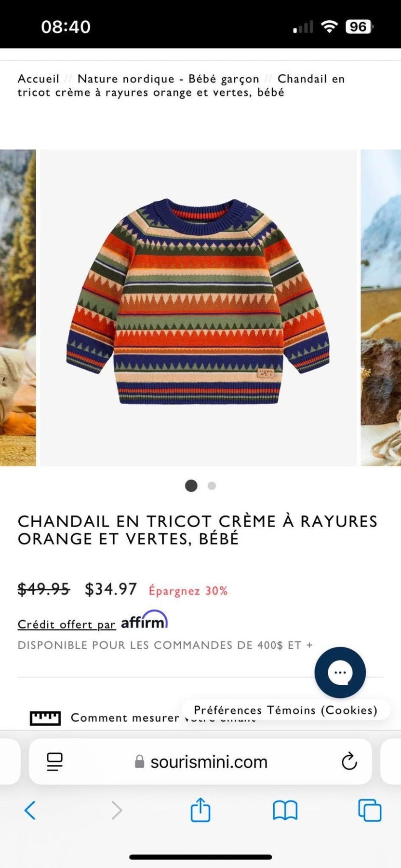Show next product photo on right edge
Image resolution: width=401 pixels, height=868 pixels.
pos(381,308)
